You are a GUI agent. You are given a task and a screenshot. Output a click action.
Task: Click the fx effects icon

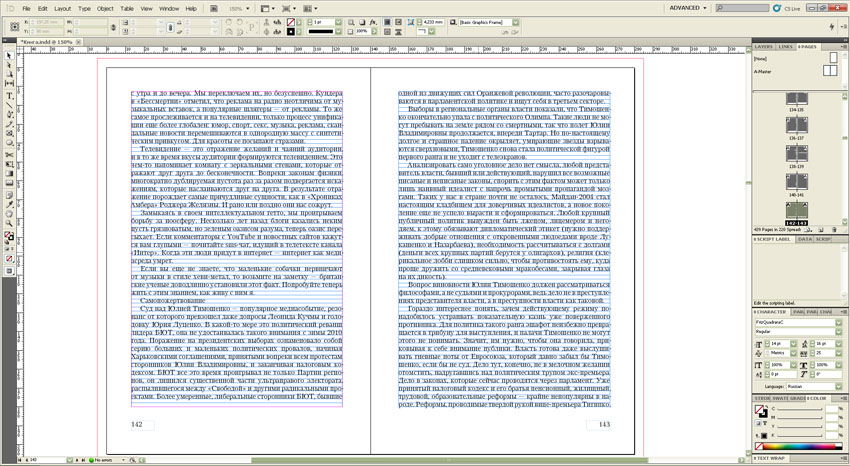372,22
